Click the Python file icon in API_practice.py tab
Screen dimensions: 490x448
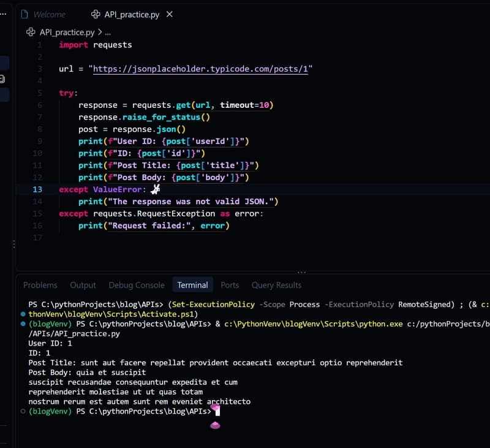(x=96, y=14)
